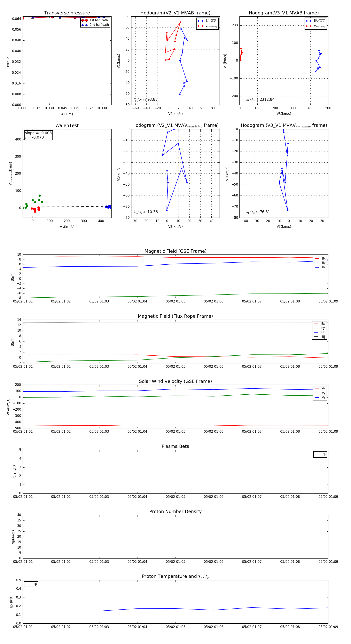This screenshot has height=644, width=351.
Task: Click the 'WalenTest' plot title
Action: 67,125
